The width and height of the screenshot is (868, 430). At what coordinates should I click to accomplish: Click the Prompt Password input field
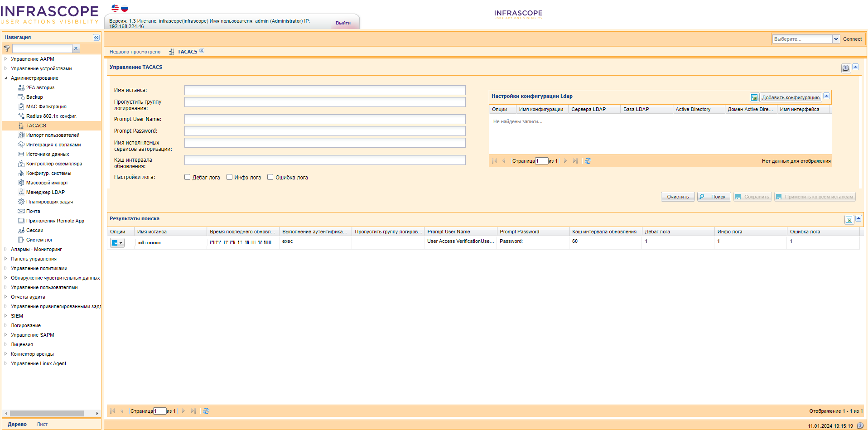(325, 131)
